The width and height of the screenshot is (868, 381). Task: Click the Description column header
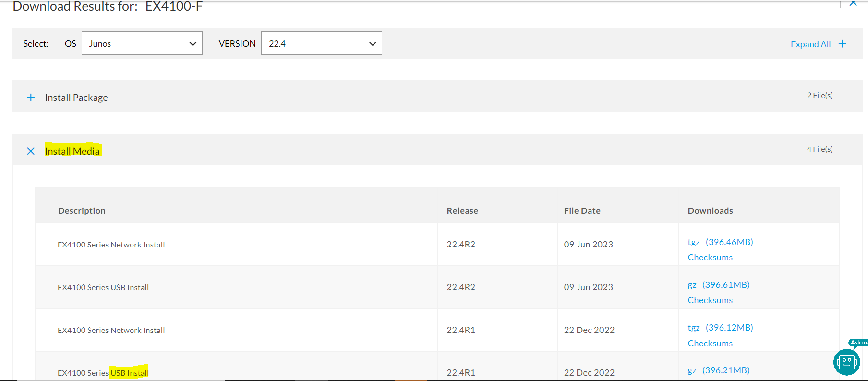point(82,210)
